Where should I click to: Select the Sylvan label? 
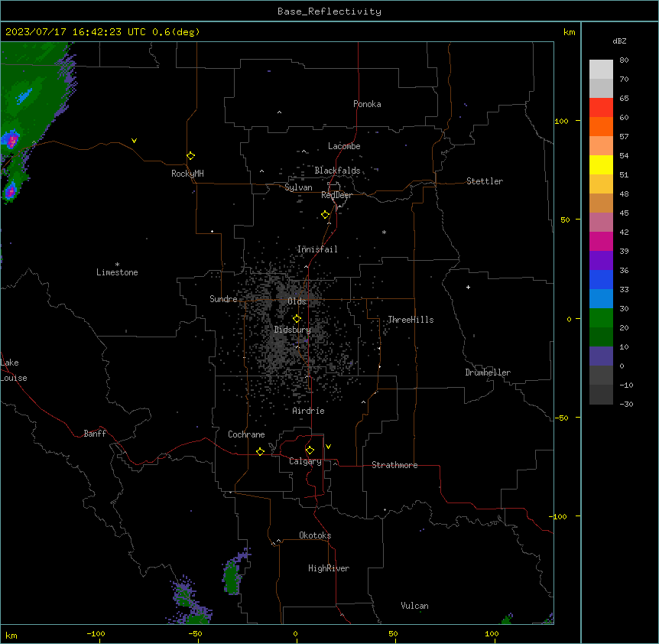298,187
